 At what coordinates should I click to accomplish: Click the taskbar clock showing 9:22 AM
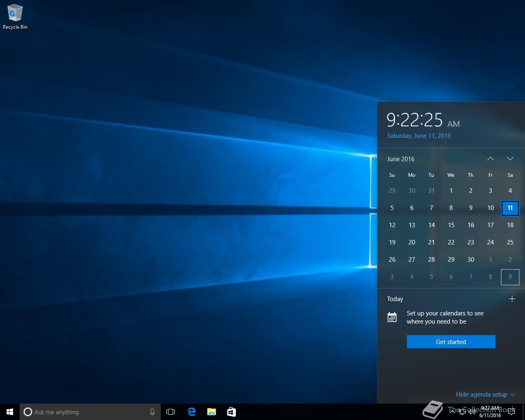point(490,412)
